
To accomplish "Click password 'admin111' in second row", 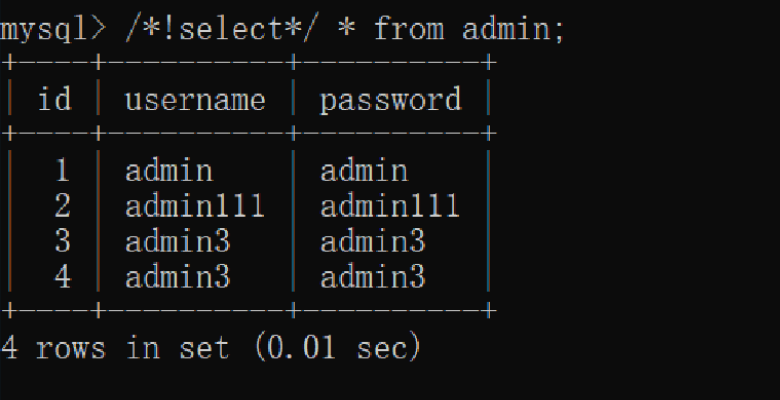I will coord(389,206).
